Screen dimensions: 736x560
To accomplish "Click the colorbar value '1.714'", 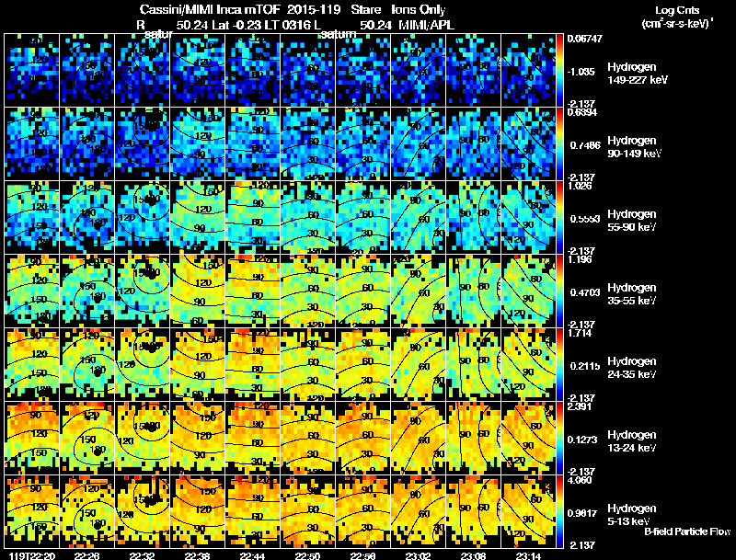I will (580, 333).
